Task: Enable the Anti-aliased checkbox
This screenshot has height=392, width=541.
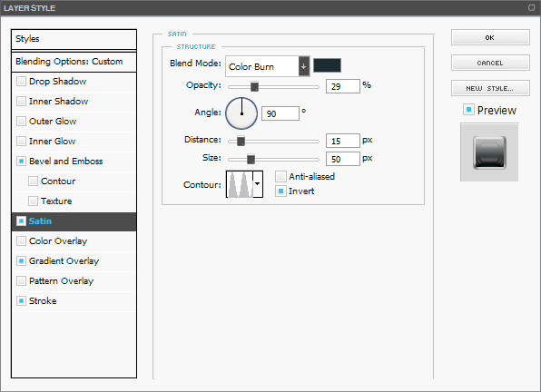Action: (280, 177)
